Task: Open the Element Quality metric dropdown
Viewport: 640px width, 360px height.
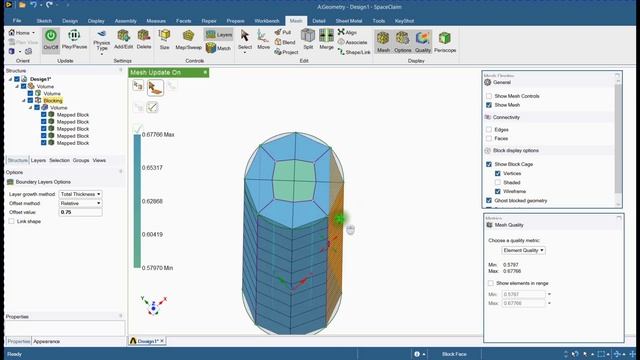Action: pos(523,250)
